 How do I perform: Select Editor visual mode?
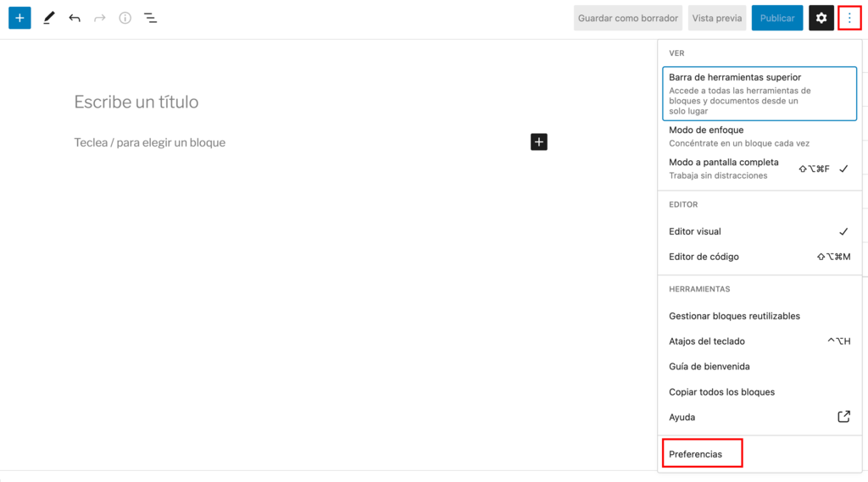click(x=759, y=231)
